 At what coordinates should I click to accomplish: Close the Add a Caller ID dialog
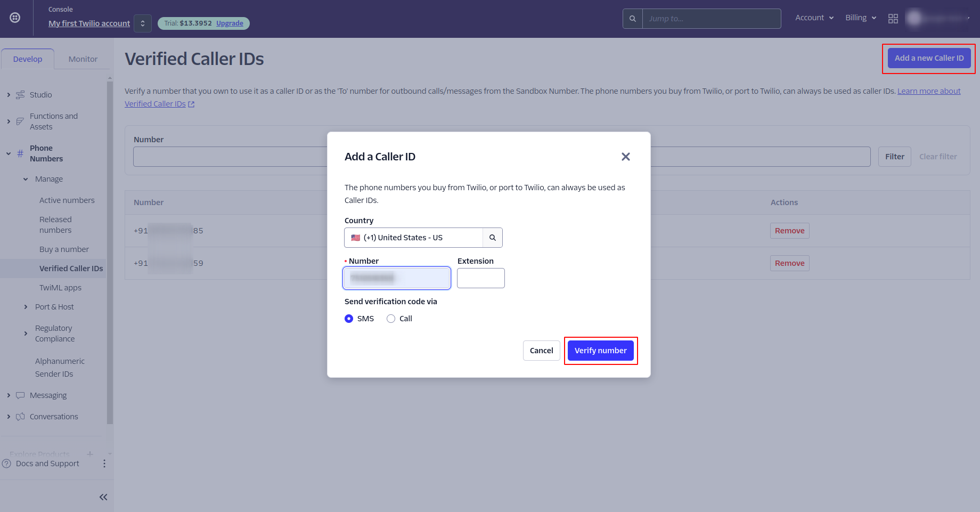coord(626,157)
